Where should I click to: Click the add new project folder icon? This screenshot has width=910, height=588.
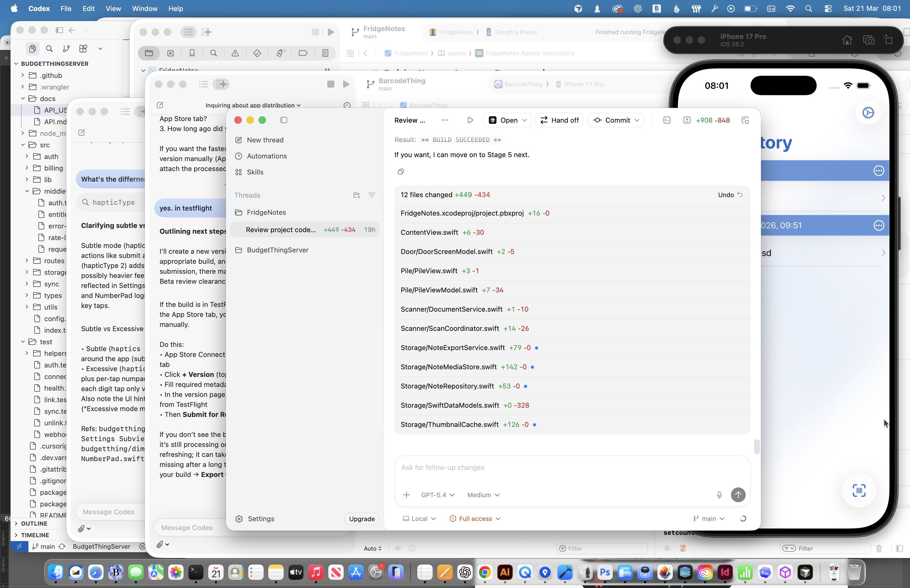[356, 195]
